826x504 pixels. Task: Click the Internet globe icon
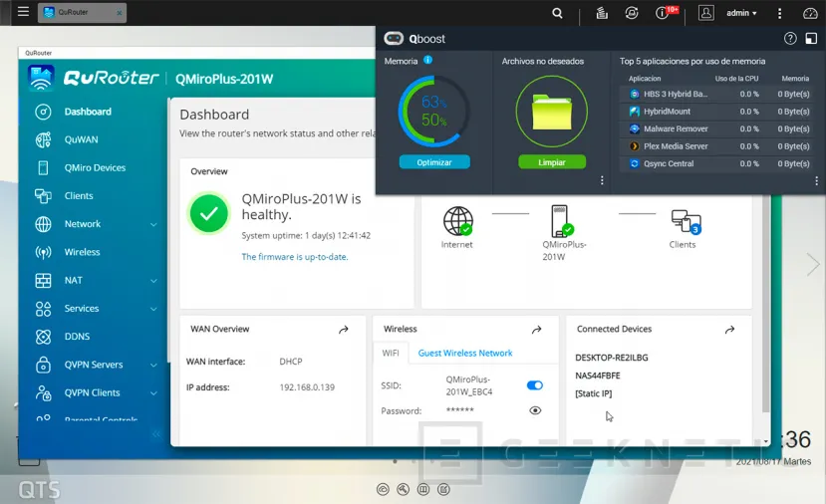tap(457, 221)
